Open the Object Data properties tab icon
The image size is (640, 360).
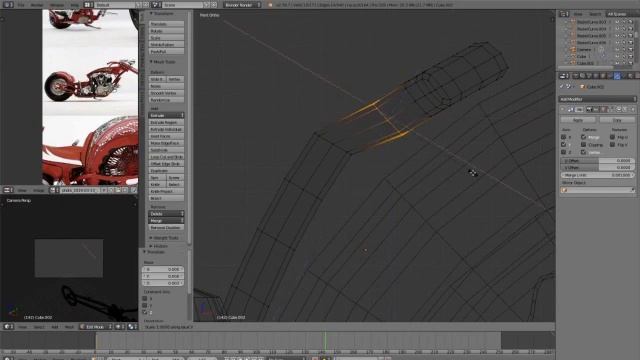point(624,76)
